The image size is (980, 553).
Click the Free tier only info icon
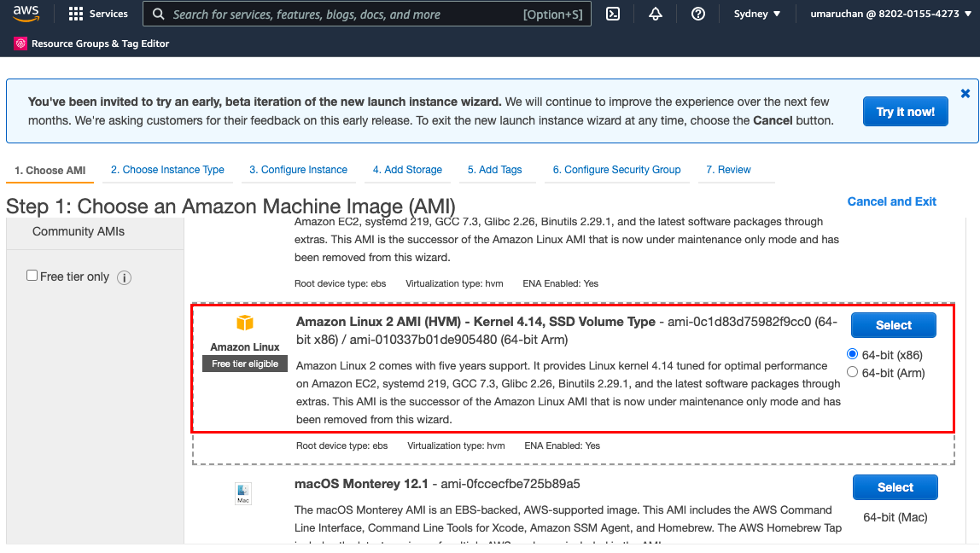[x=124, y=277]
